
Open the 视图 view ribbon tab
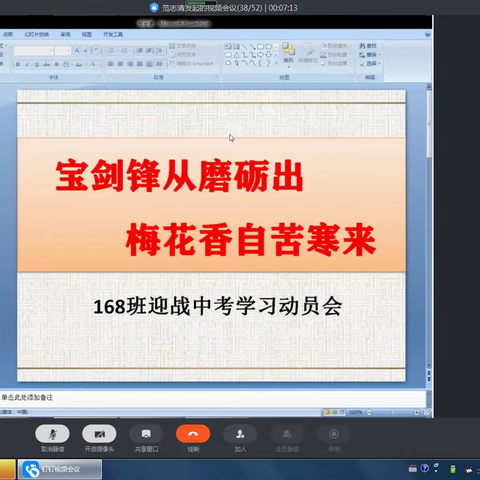[x=87, y=34]
